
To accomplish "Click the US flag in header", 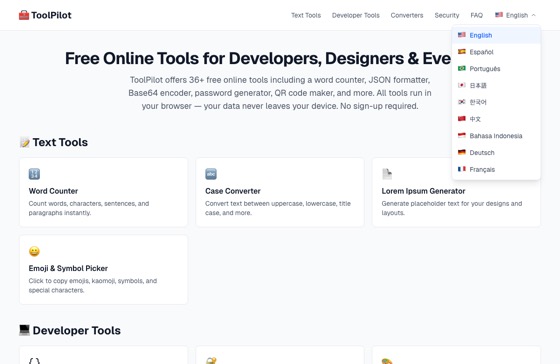I will [499, 15].
